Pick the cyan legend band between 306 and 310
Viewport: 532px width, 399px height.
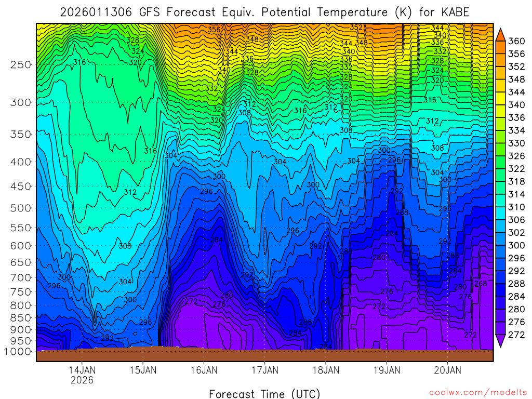click(x=500, y=214)
